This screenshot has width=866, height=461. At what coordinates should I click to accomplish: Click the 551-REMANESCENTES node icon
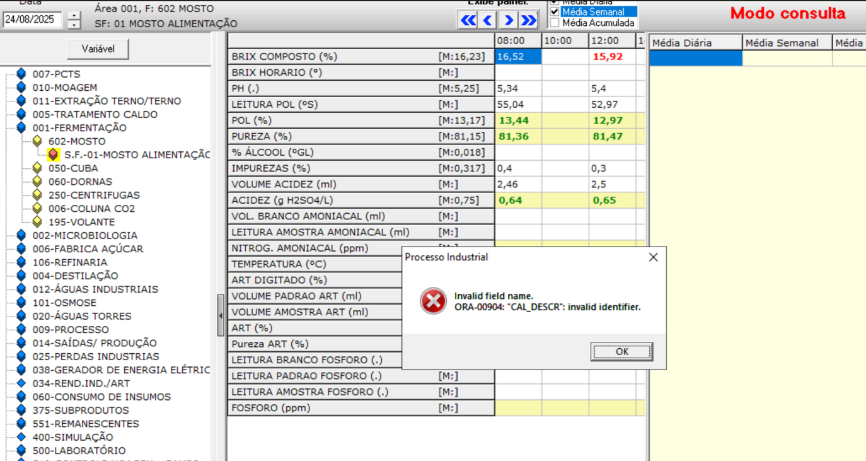[22, 423]
